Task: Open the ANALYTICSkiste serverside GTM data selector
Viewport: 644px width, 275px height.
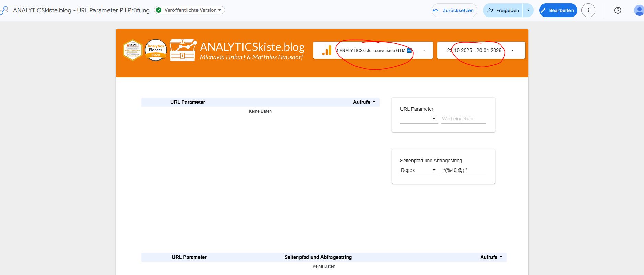Action: pos(373,50)
